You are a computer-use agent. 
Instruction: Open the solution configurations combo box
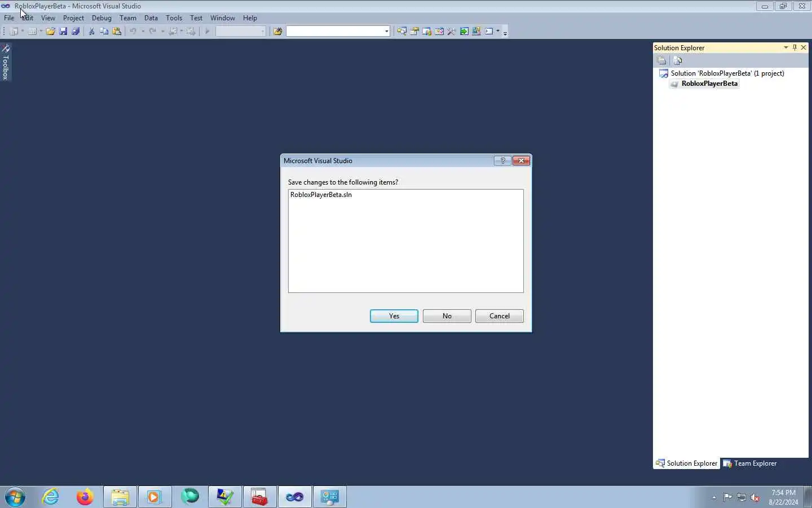(x=241, y=32)
